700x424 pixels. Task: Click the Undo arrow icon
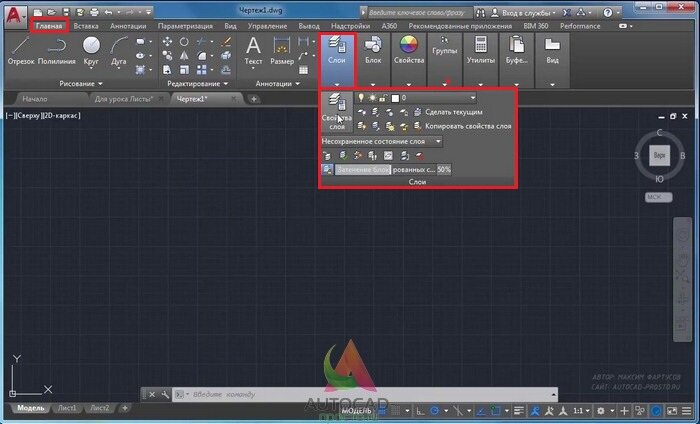coord(108,12)
